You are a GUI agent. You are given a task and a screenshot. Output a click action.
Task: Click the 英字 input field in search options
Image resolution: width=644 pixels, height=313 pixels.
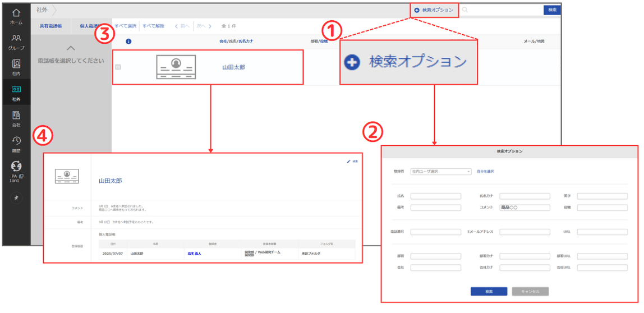(602, 196)
